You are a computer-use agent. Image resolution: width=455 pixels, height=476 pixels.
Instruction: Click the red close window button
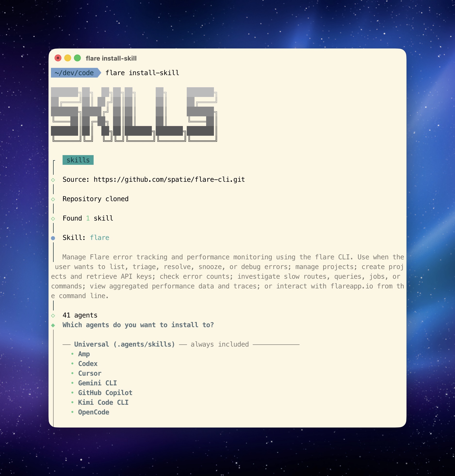tap(58, 58)
